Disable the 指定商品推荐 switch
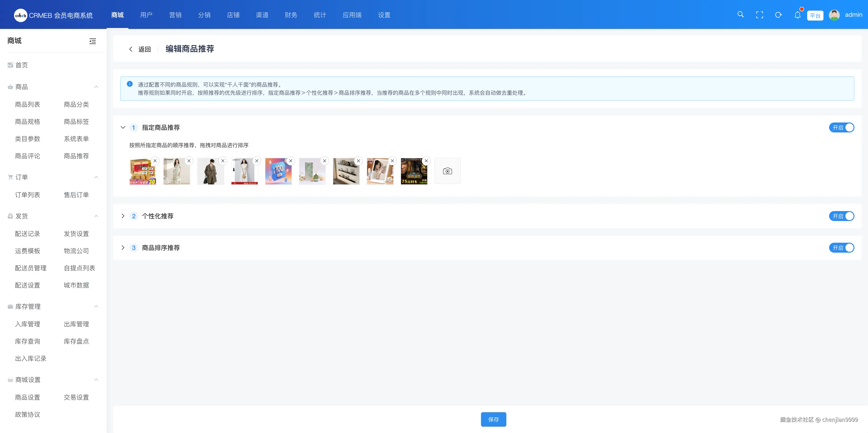Image resolution: width=868 pixels, height=433 pixels. [x=841, y=128]
